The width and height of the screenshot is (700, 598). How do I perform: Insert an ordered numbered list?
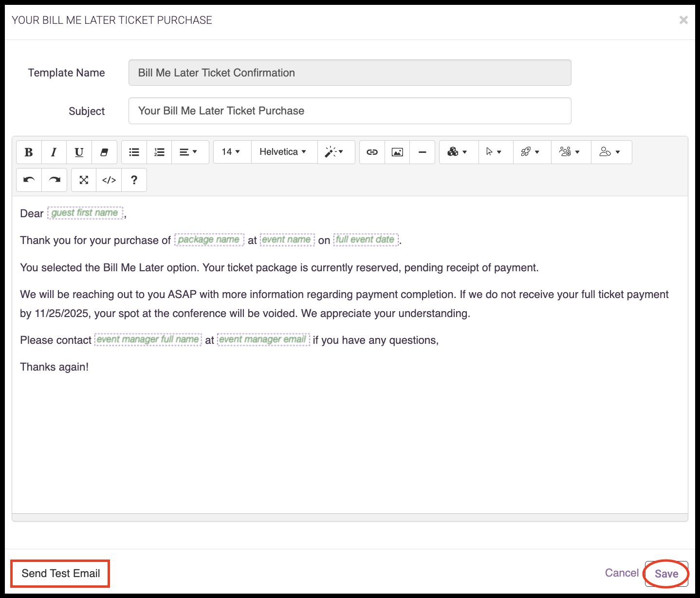[159, 152]
